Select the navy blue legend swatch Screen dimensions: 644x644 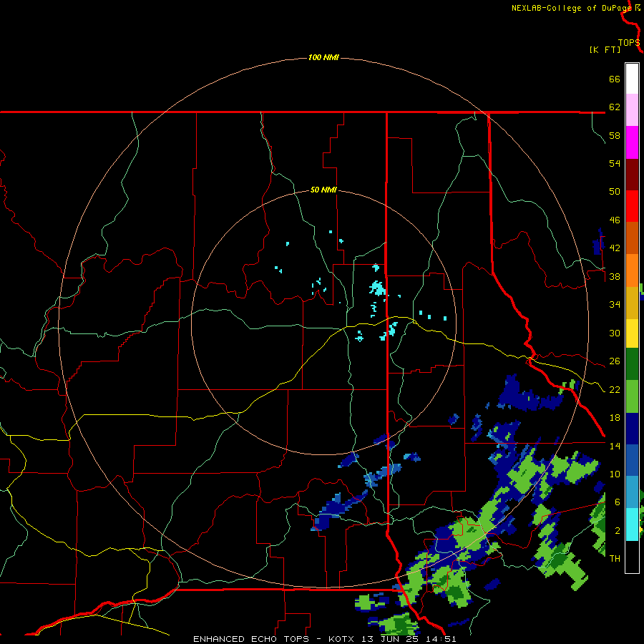pos(632,429)
